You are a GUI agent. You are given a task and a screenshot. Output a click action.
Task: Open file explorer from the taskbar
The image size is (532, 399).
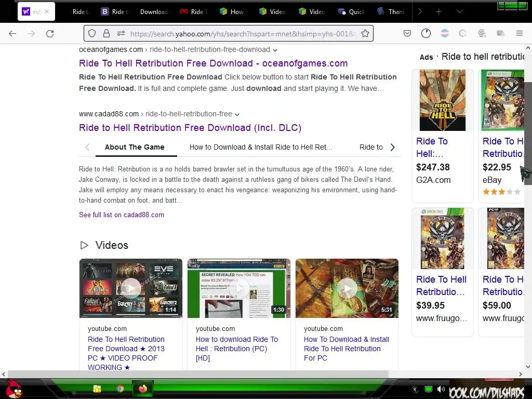(97, 389)
